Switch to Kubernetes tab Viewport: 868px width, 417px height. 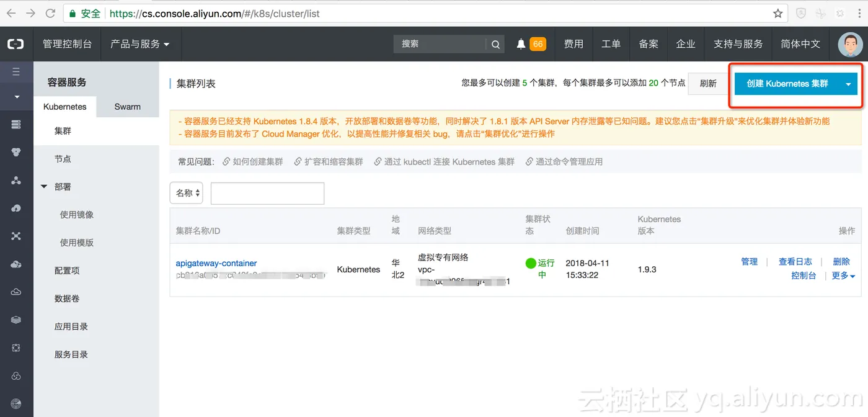[x=65, y=107]
